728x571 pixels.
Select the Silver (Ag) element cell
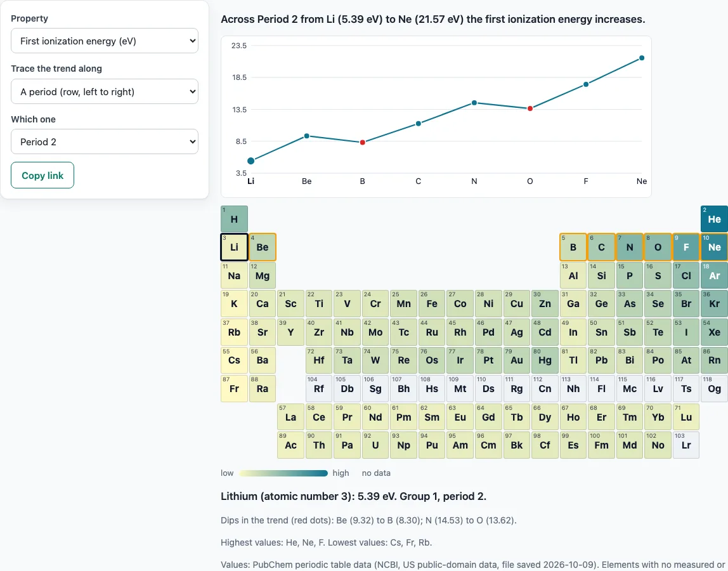pyautogui.click(x=516, y=332)
